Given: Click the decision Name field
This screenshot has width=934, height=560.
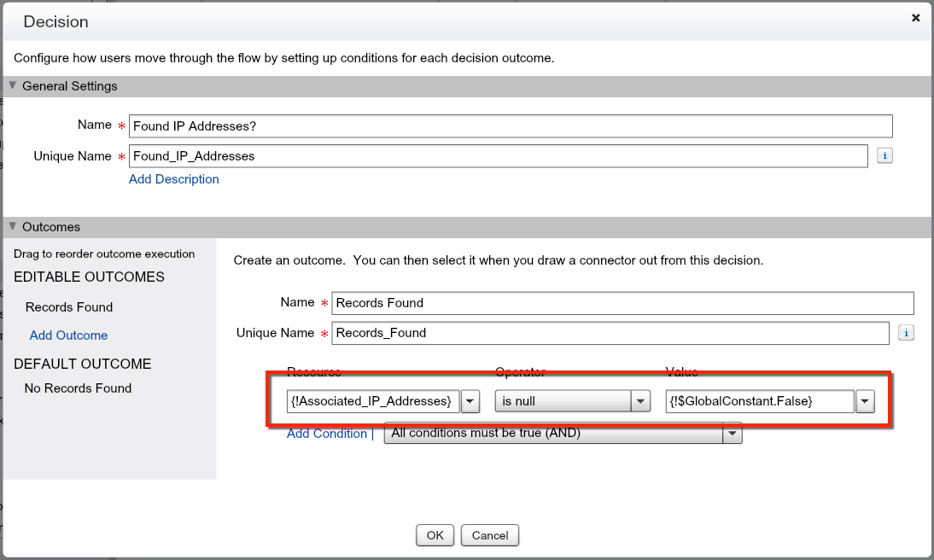Looking at the screenshot, I should tap(510, 126).
